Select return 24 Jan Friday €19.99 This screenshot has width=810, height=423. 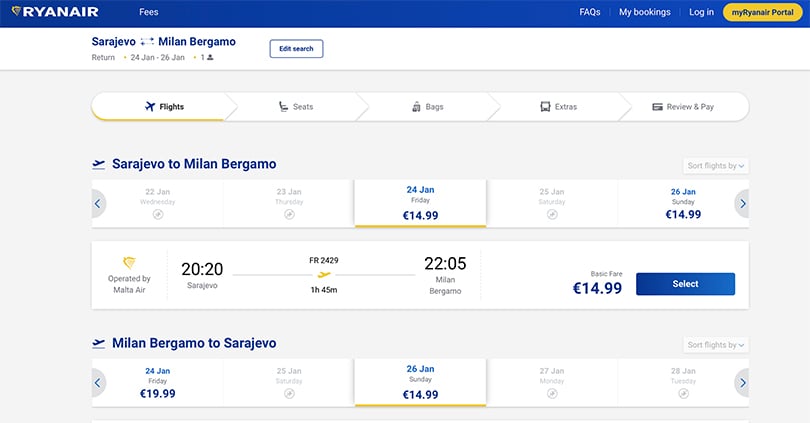[x=158, y=383]
